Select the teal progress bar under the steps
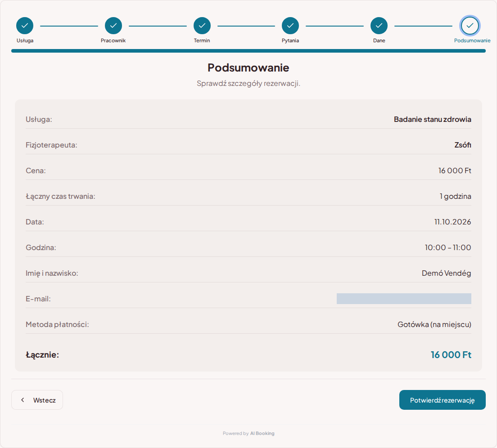Image resolution: width=497 pixels, height=448 pixels. point(248,51)
